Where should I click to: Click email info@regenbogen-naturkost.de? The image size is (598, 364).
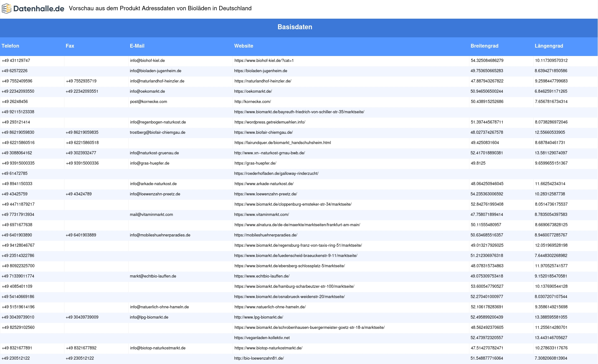(x=158, y=122)
